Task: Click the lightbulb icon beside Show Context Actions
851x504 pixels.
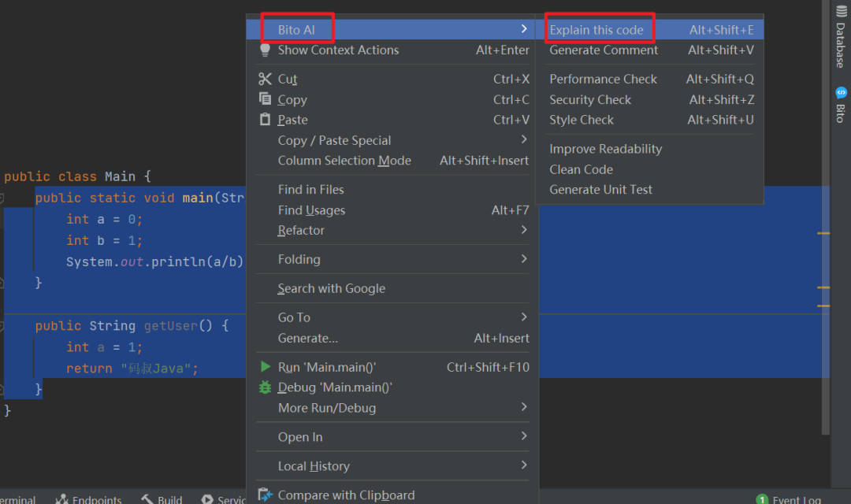Action: point(265,50)
